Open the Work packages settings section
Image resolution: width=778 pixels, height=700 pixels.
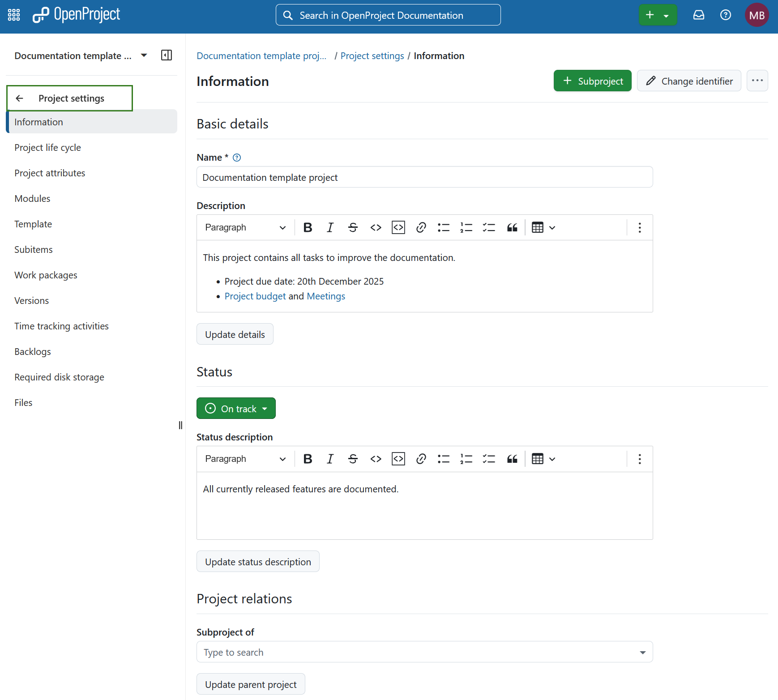pyautogui.click(x=46, y=275)
